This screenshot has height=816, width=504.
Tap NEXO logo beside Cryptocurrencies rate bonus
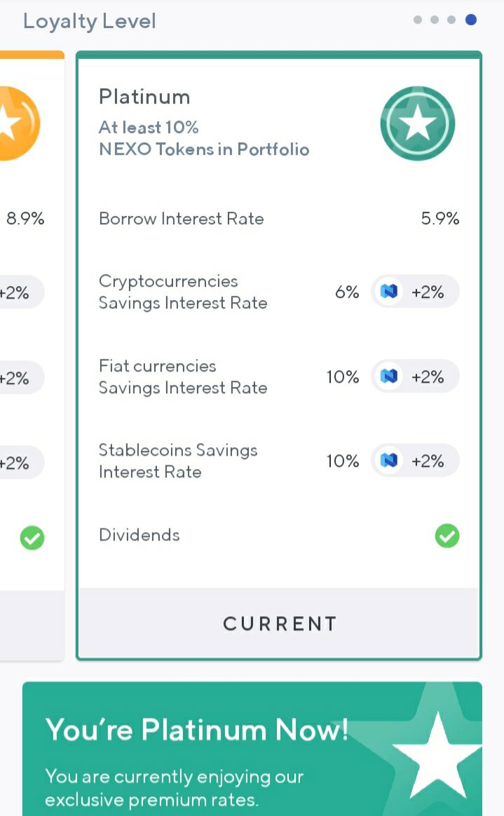[389, 292]
